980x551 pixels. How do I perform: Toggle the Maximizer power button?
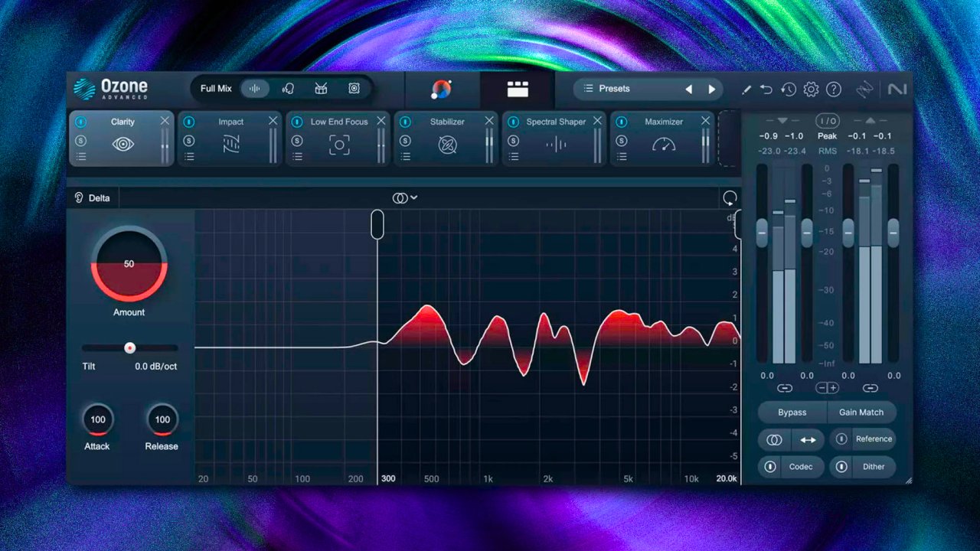(622, 122)
